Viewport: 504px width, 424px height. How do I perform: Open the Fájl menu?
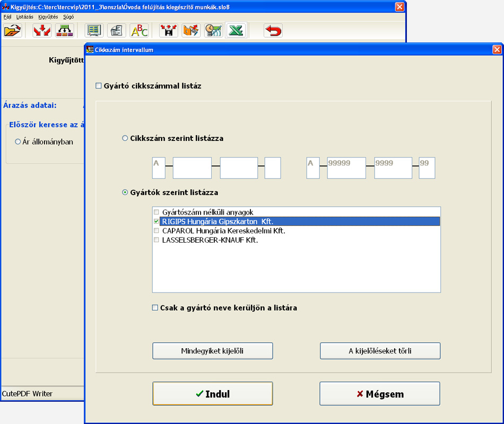(x=7, y=17)
